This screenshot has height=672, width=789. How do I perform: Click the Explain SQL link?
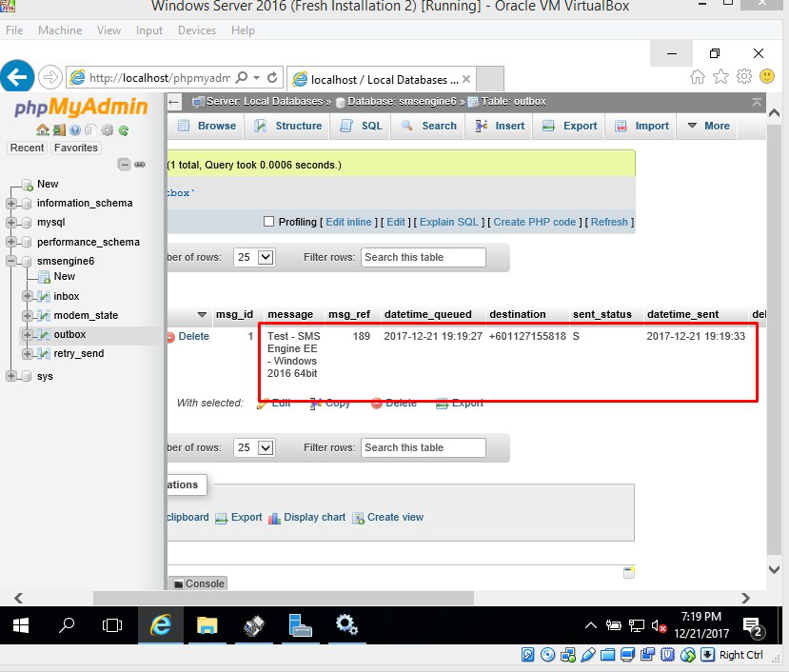tap(449, 222)
